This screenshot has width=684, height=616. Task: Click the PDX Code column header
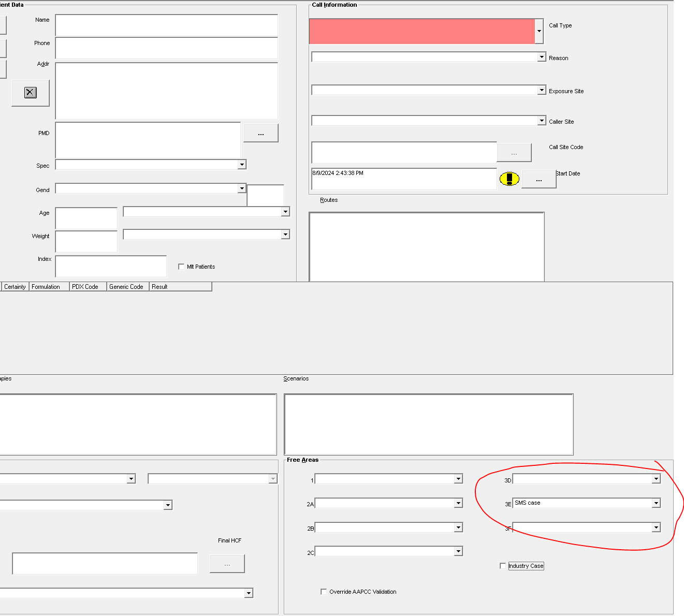pyautogui.click(x=85, y=287)
